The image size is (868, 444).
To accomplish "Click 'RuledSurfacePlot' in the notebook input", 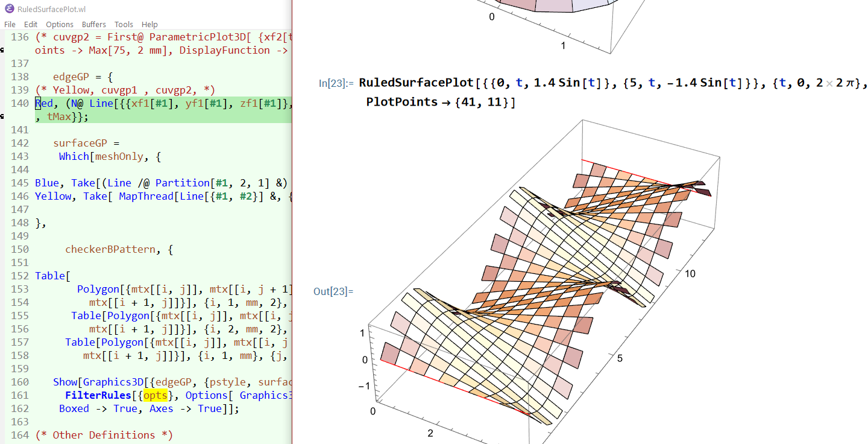I will 417,83.
